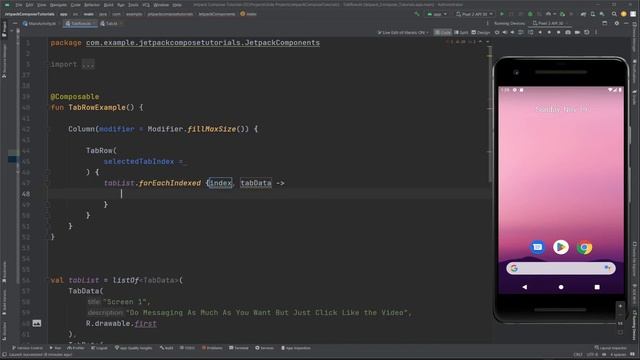Viewport: 640px width, 360px height.
Task: Tap the emulator Recents square button
Action: click(x=597, y=287)
